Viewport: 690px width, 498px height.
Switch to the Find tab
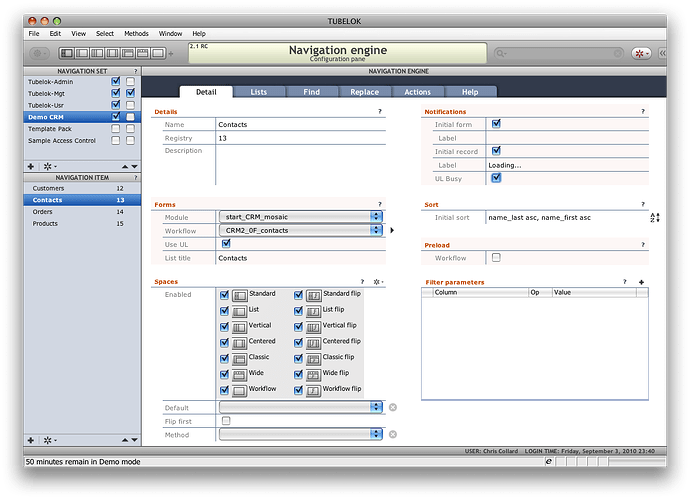click(x=312, y=92)
